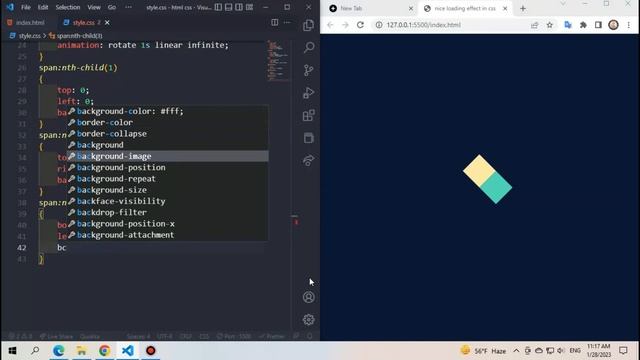Customize layout icon in VS Code title bar

249,7
